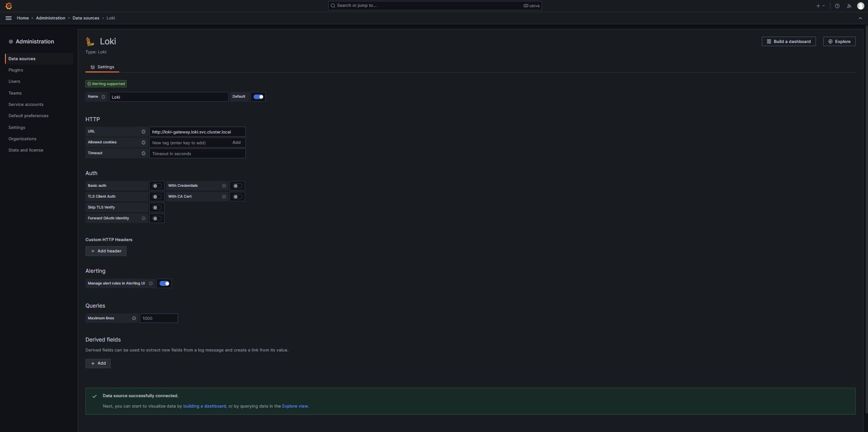
Task: Disable Manage alert rules in Alerting UI
Action: pyautogui.click(x=164, y=283)
